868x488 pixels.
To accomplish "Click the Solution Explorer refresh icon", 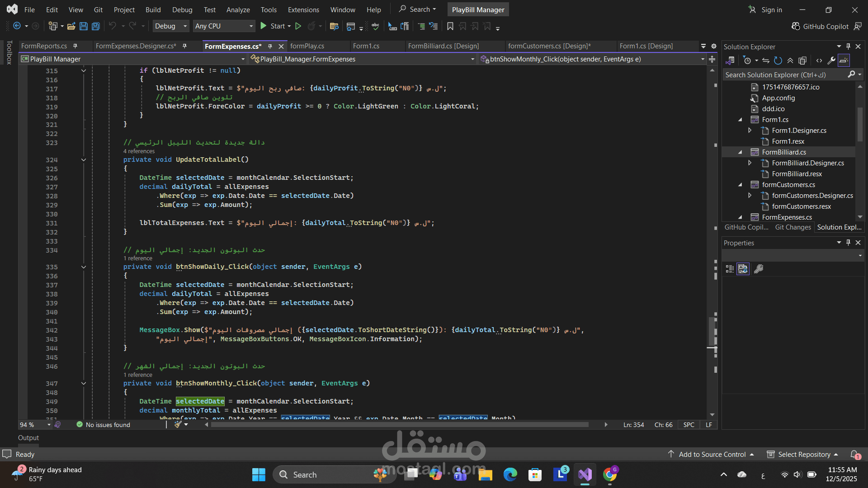I will coord(778,61).
